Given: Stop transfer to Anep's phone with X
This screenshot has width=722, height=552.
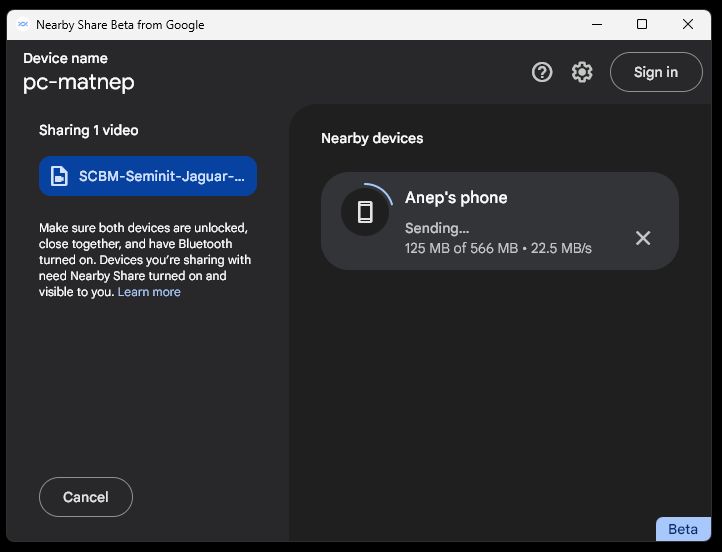Looking at the screenshot, I should pos(643,238).
